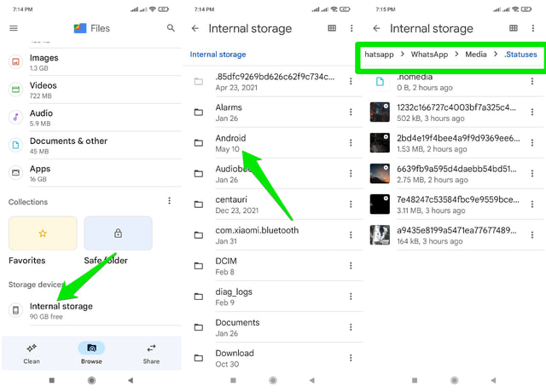Open the .nomedia file
546x392 pixels.
pyautogui.click(x=455, y=82)
